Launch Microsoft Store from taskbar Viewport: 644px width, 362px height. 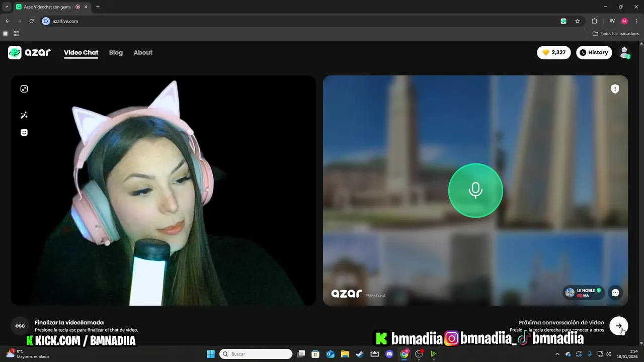point(315,354)
